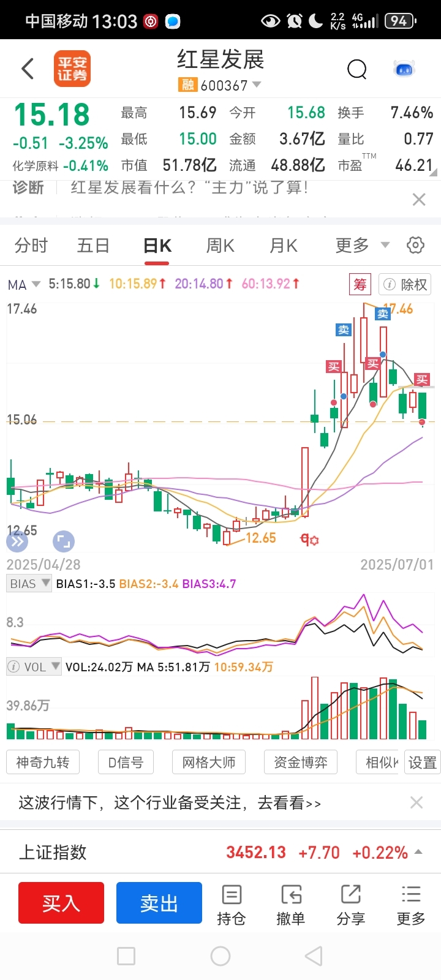Switch to 五日 tab
441x980 pixels.
coord(93,246)
